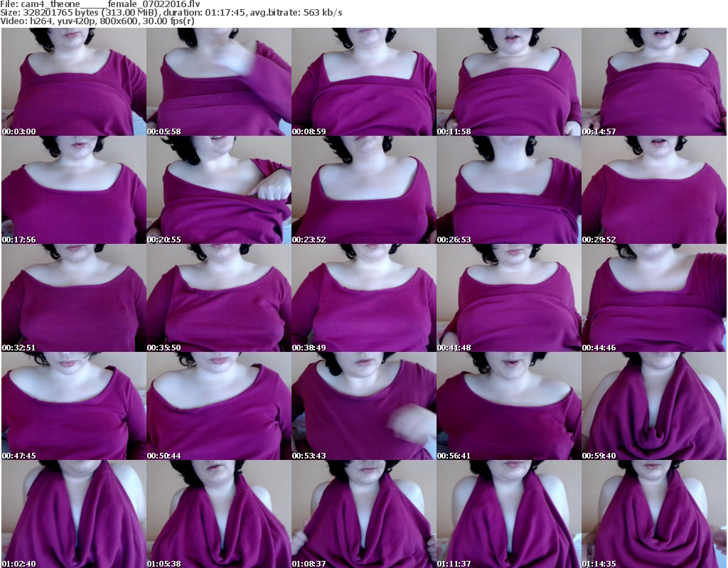The width and height of the screenshot is (728, 568).
Task: Select the thumbnail stamped 01:02:40
Action: [74, 514]
